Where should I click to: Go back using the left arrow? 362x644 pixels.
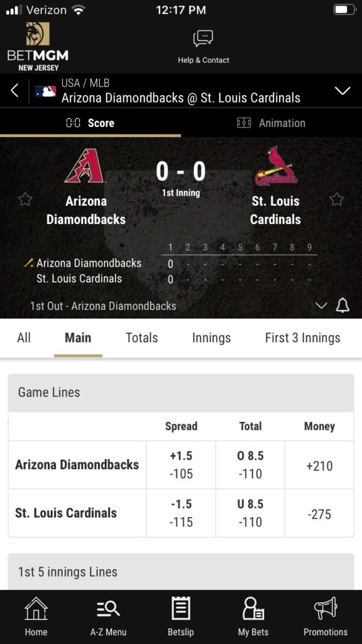(14, 91)
